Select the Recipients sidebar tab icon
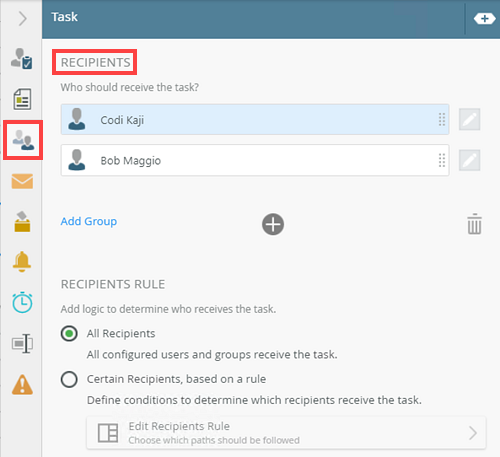This screenshot has width=500, height=457. pyautogui.click(x=23, y=140)
